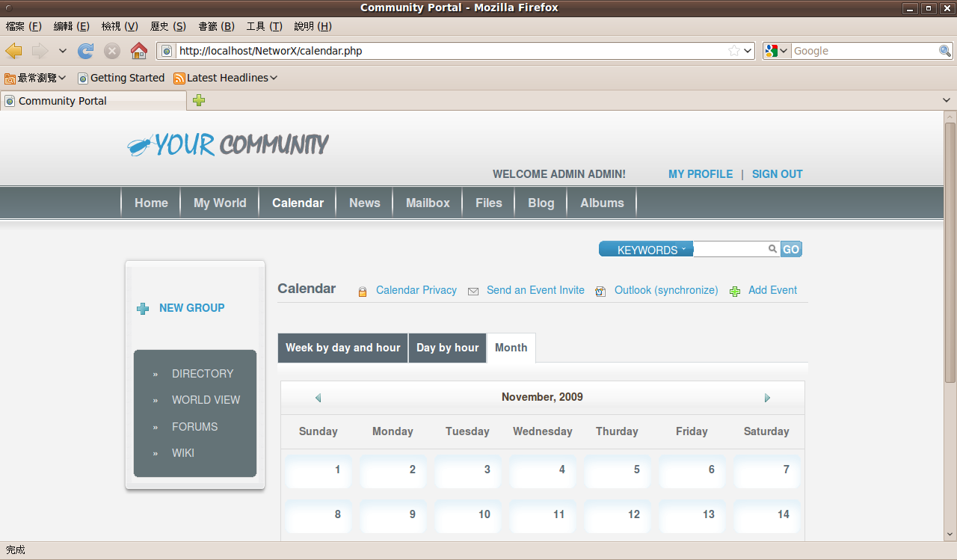The height and width of the screenshot is (560, 957).
Task: Open a new tab with the plus icon
Action: coord(199,100)
